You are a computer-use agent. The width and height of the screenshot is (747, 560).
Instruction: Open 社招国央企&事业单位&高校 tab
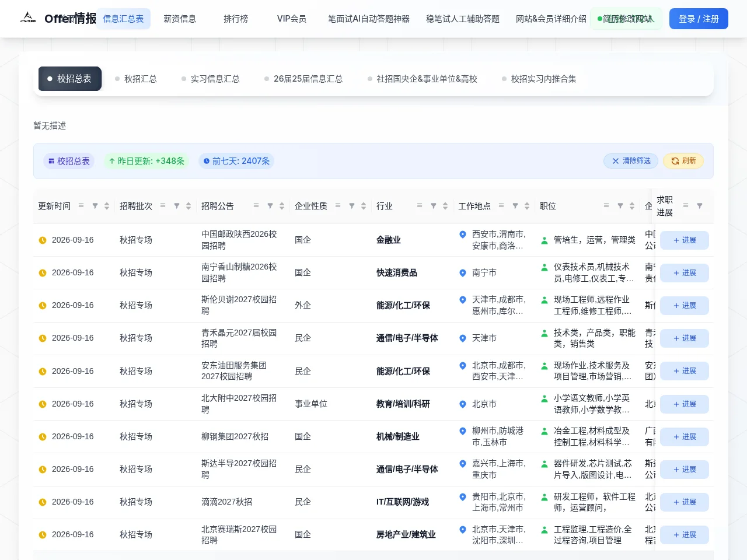click(423, 79)
